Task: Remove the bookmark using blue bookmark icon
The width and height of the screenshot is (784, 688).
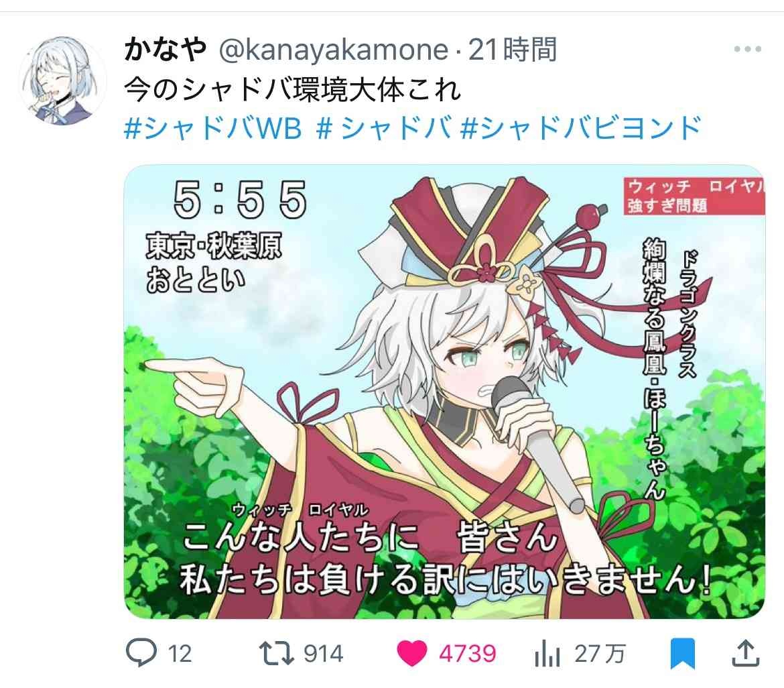Action: tap(683, 654)
